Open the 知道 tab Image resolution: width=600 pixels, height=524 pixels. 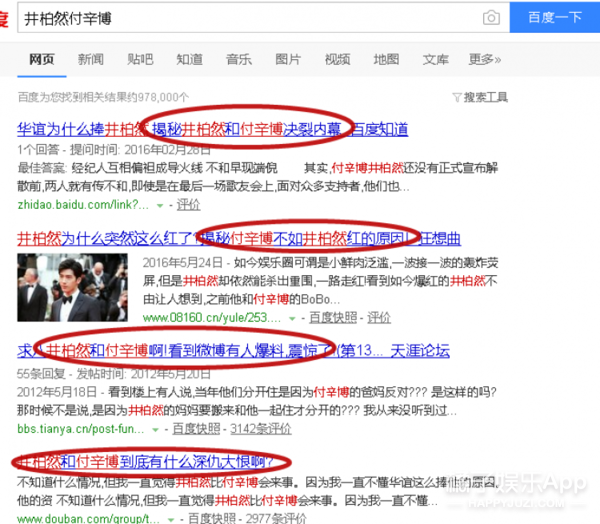pyautogui.click(x=190, y=60)
